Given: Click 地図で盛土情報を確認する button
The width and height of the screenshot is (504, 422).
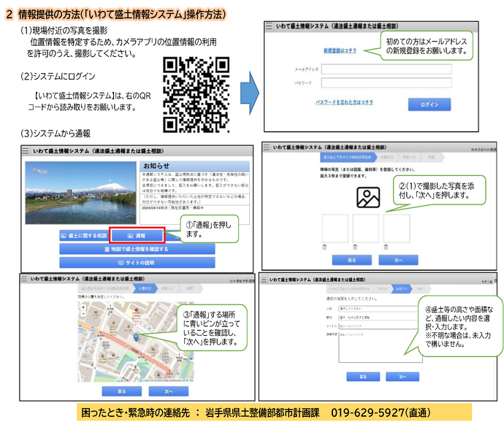Looking at the screenshot, I should [137, 249].
